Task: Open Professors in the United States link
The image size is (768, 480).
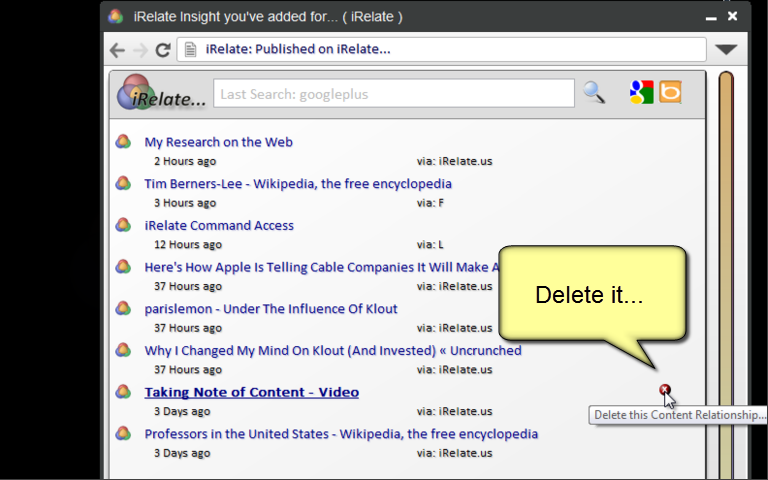Action: click(341, 434)
